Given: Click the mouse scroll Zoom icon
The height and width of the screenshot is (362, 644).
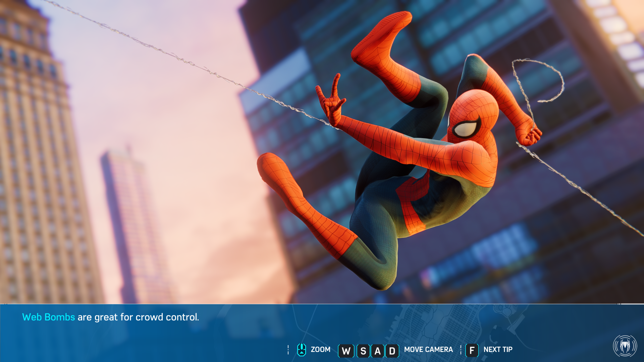Looking at the screenshot, I should click(x=301, y=350).
